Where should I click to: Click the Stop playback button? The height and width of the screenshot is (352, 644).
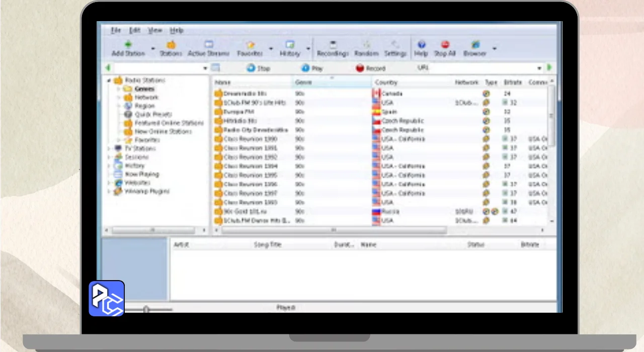[258, 68]
